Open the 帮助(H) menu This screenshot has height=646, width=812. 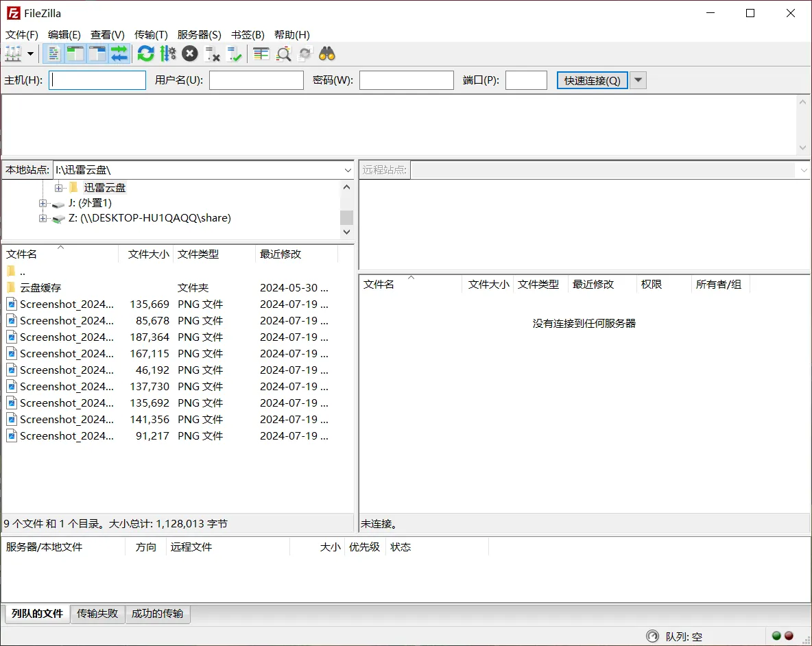(291, 35)
